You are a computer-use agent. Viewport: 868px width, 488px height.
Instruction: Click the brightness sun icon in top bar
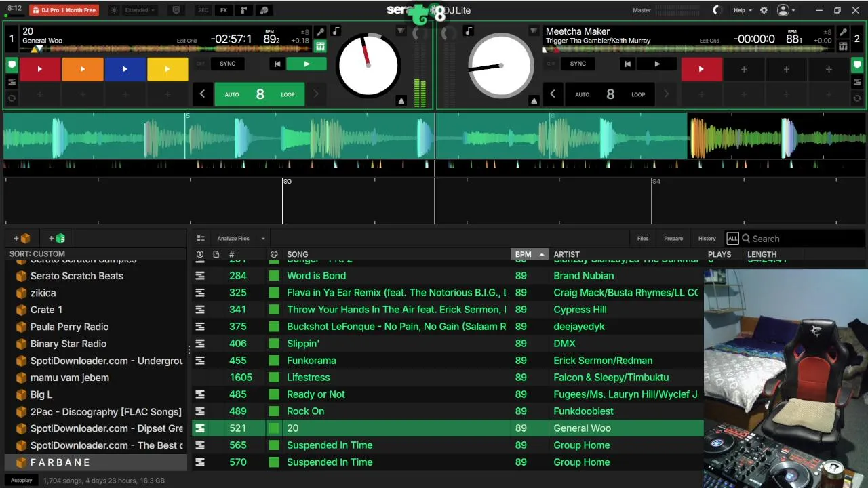pos(113,10)
